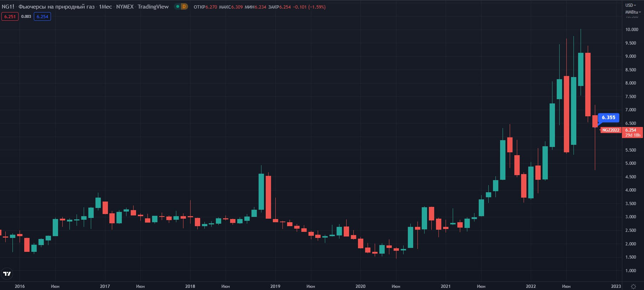644x290 pixels.
Task: Open the chart settings gear icon
Action: [633, 286]
